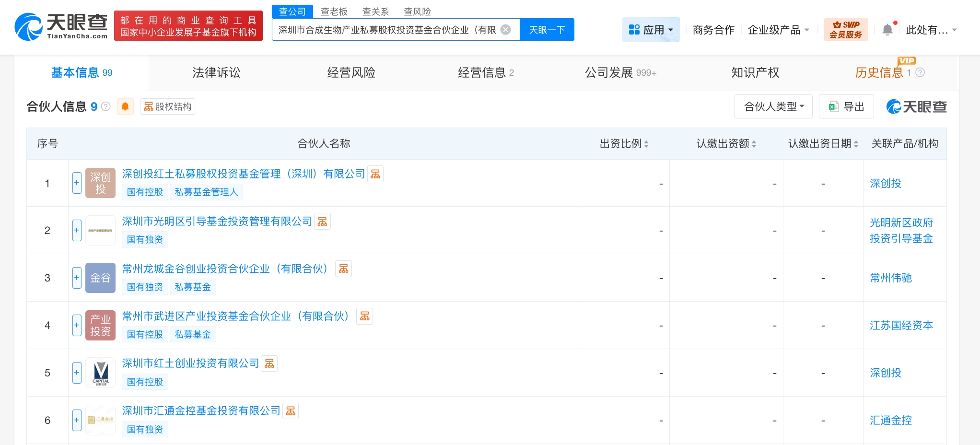Expand the 企业级产品 menu
The height and width of the screenshot is (445, 980).
coord(778,30)
